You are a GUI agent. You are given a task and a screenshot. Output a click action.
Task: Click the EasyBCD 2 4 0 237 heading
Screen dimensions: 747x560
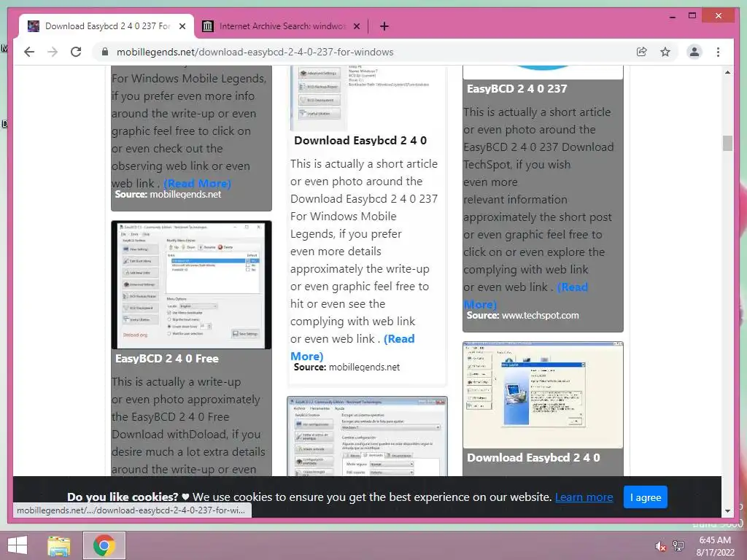[x=517, y=88]
